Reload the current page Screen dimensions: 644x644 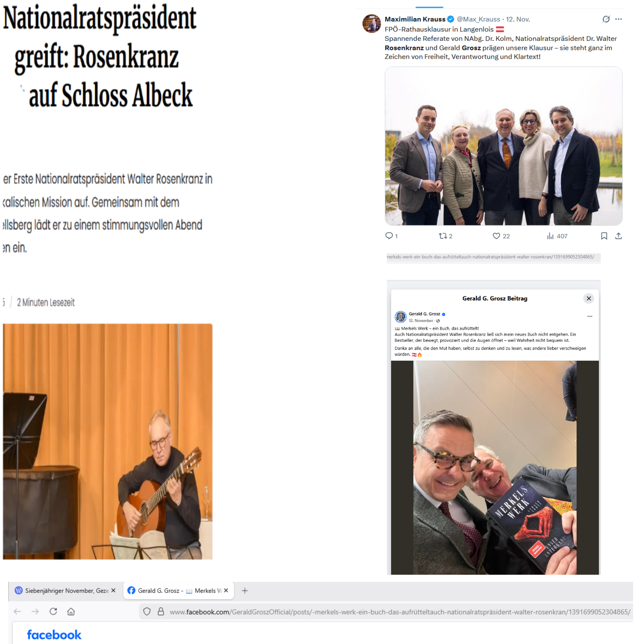point(53,611)
